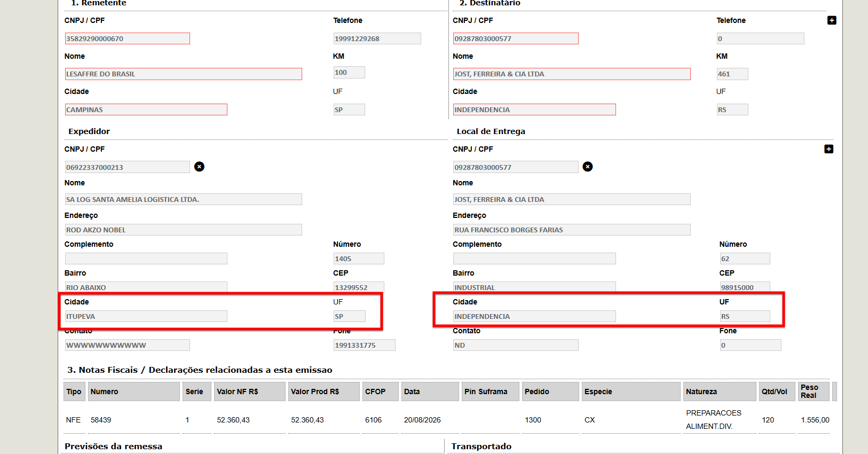Edit the Local de Entrega Nome field

point(572,199)
